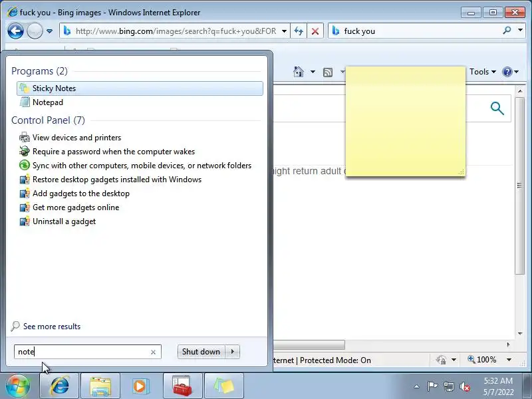Open the Tools menu in IE
532x399 pixels.
(483, 72)
